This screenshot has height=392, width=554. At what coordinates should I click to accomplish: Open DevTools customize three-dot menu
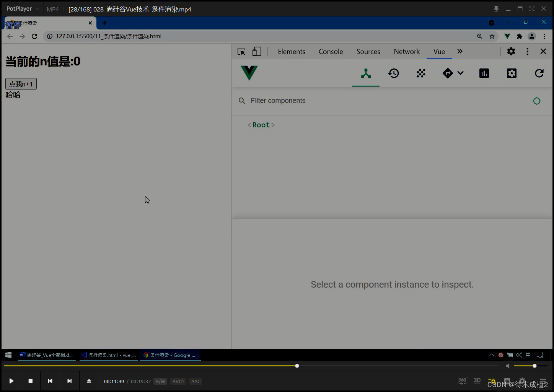[528, 51]
